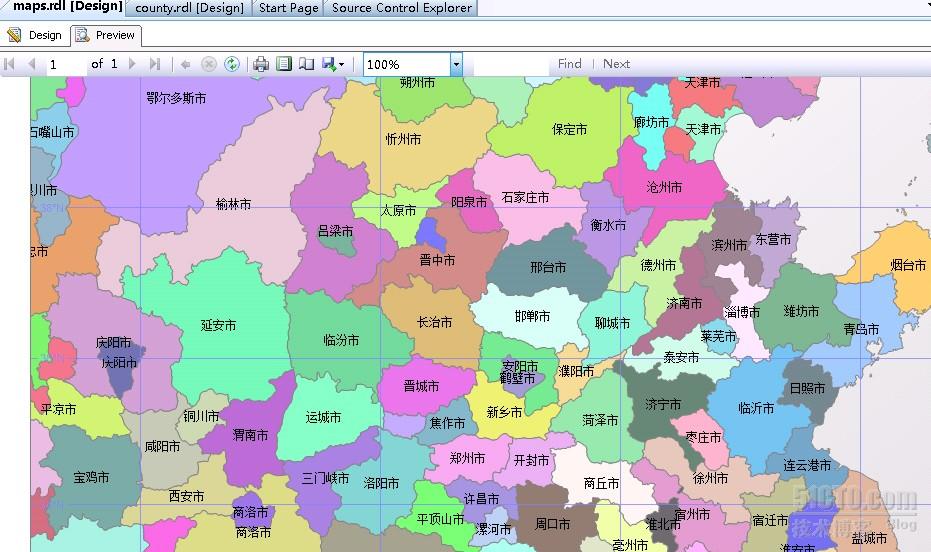Open page setup

(x=306, y=64)
